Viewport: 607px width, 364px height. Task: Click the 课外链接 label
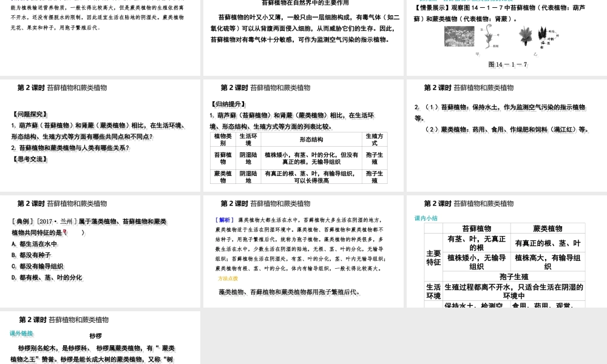pos(21,334)
